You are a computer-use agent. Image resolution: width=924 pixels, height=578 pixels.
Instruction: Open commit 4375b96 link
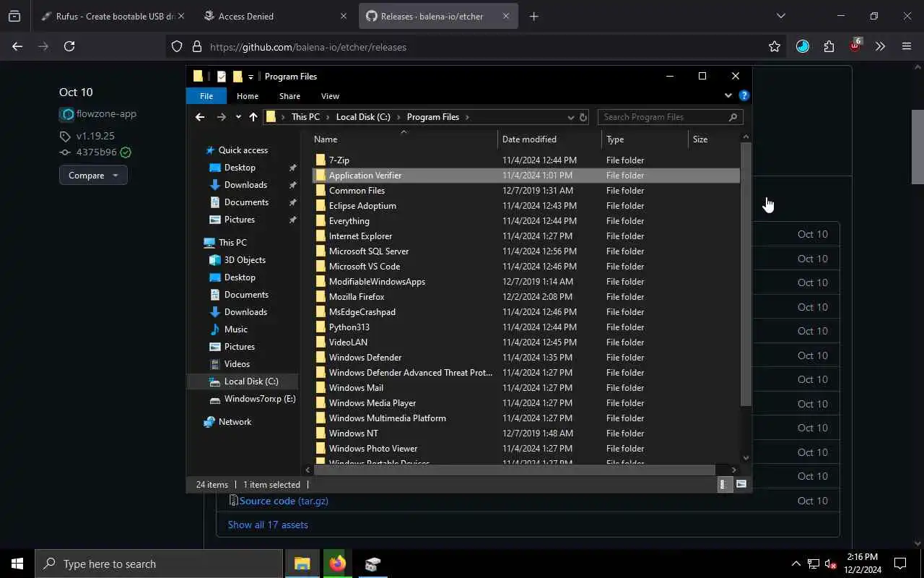(x=96, y=152)
